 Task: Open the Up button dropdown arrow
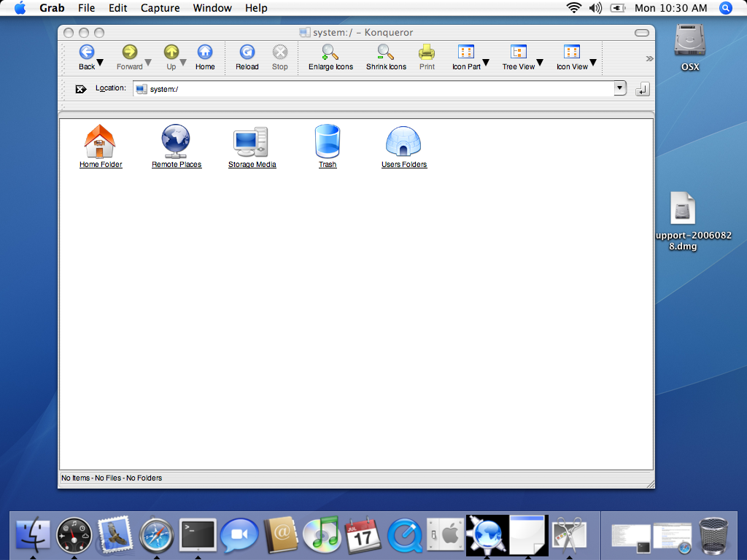coord(183,63)
